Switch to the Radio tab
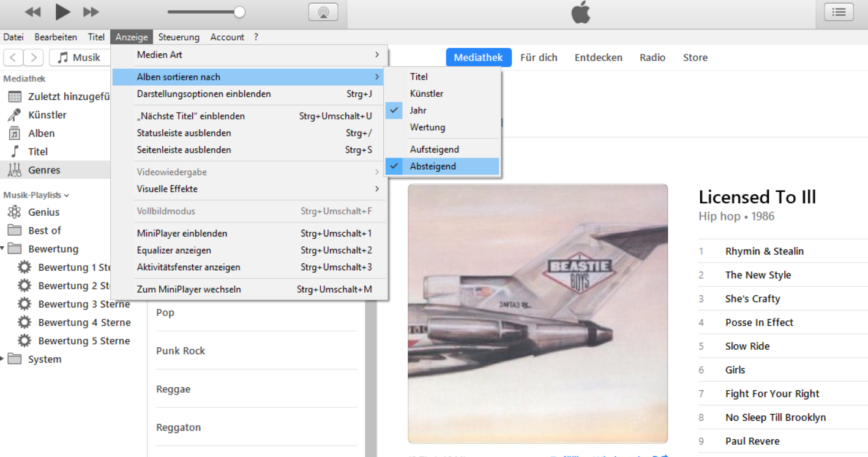868x457 pixels. pos(653,58)
